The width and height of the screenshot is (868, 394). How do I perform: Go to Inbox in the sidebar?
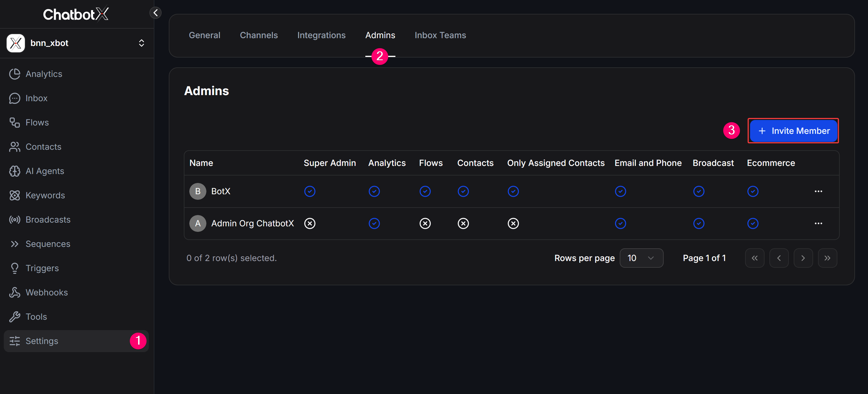coord(36,98)
